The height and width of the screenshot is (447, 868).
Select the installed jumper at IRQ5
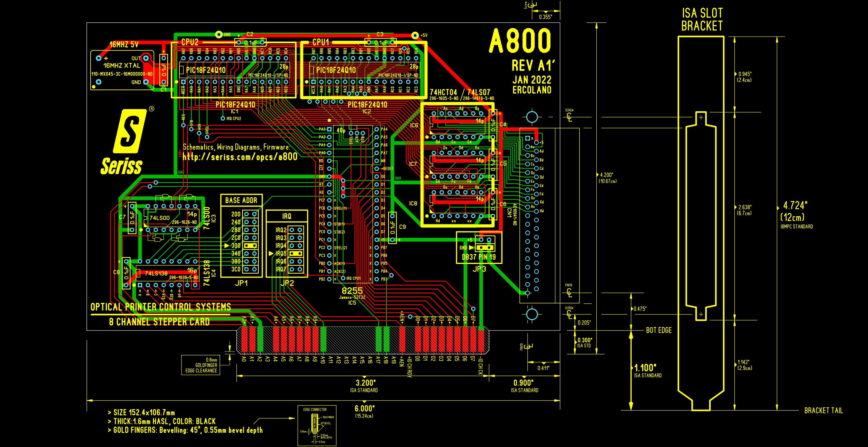[296, 253]
